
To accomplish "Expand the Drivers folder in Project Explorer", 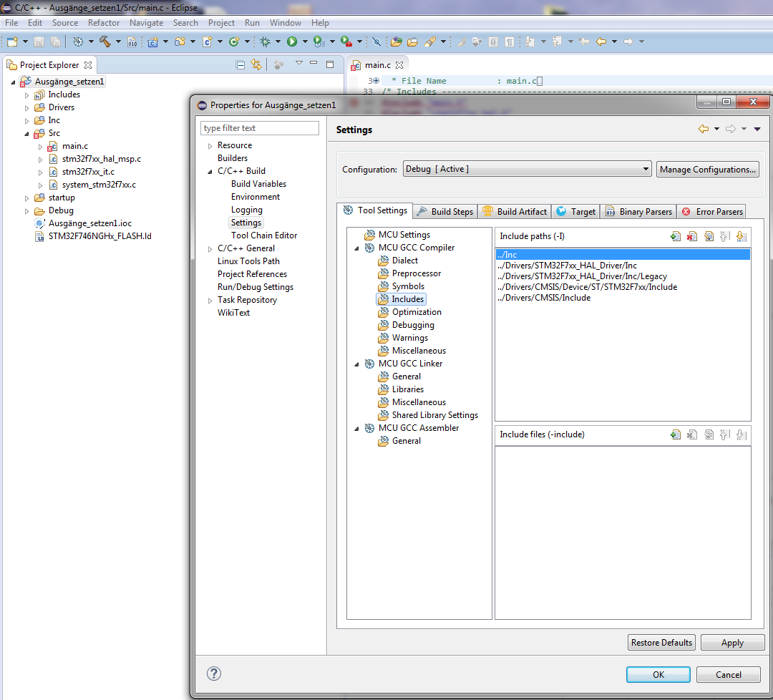I will (26, 108).
